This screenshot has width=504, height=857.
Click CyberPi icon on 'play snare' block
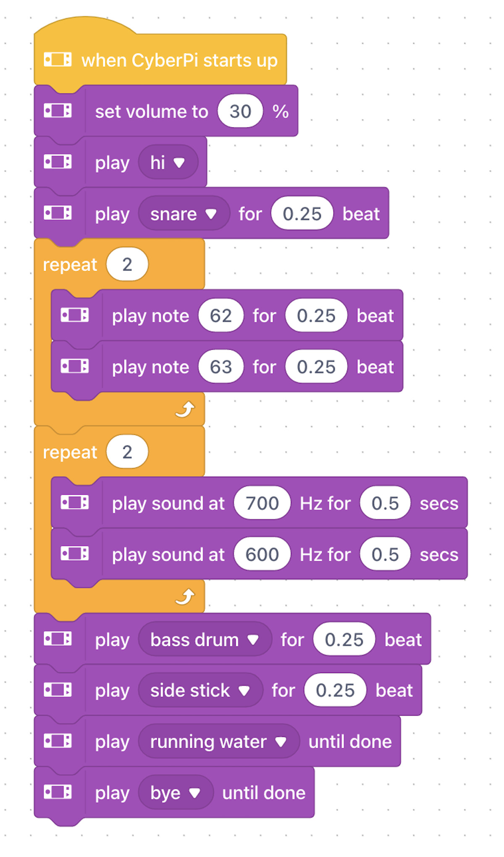click(x=58, y=213)
